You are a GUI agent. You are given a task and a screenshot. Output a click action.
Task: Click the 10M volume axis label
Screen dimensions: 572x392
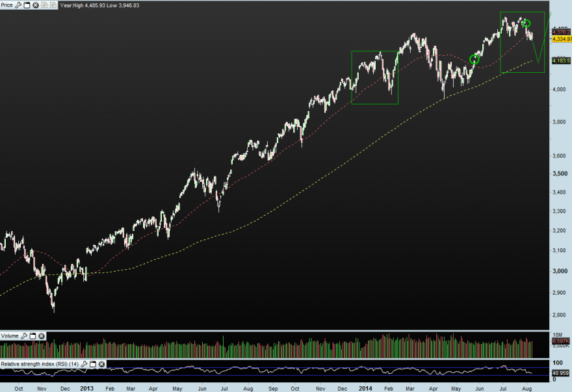(558, 335)
